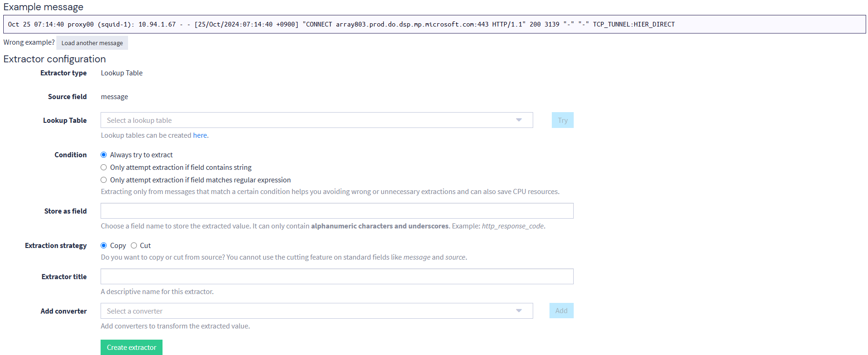The image size is (868, 355).
Task: Click the example message log line box
Action: (434, 24)
